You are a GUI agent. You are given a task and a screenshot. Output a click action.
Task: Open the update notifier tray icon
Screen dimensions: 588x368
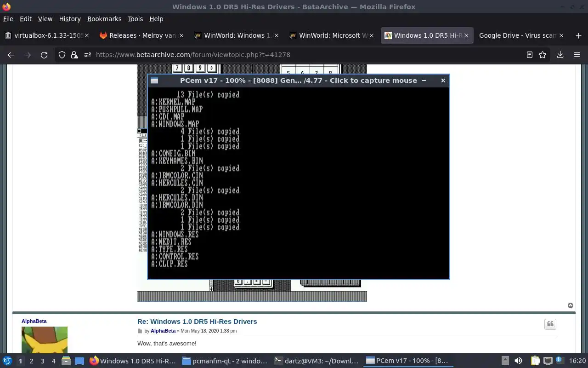click(x=560, y=361)
